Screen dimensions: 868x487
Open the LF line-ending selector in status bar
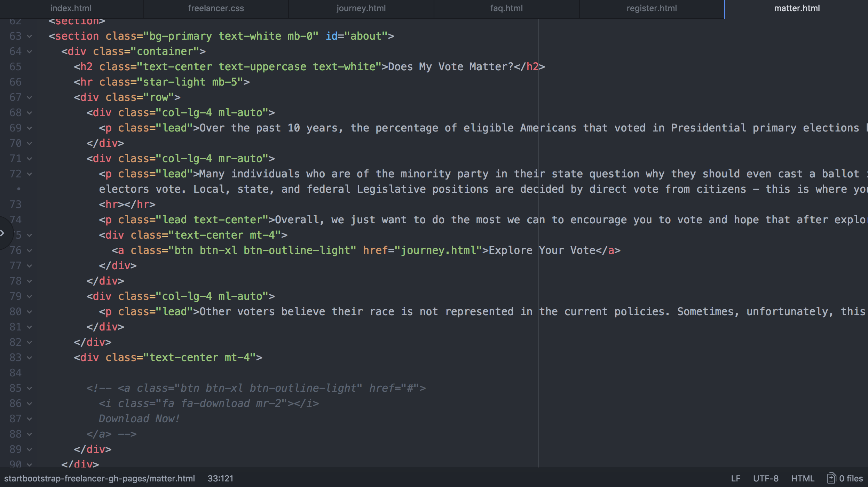coord(735,478)
